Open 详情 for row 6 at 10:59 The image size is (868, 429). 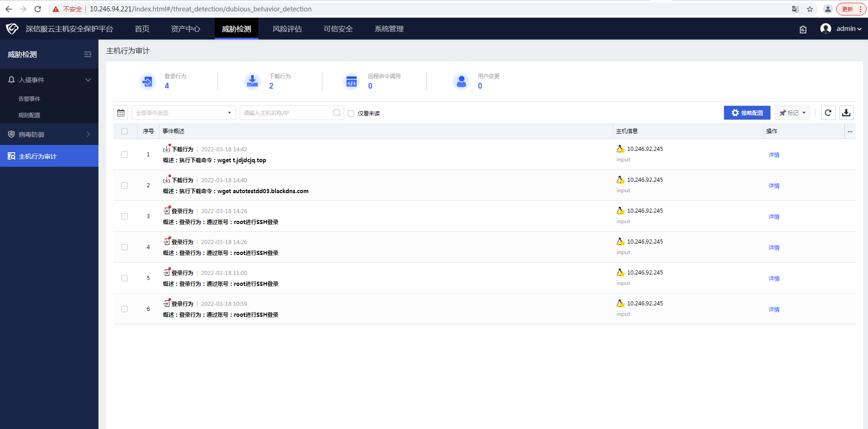[774, 309]
